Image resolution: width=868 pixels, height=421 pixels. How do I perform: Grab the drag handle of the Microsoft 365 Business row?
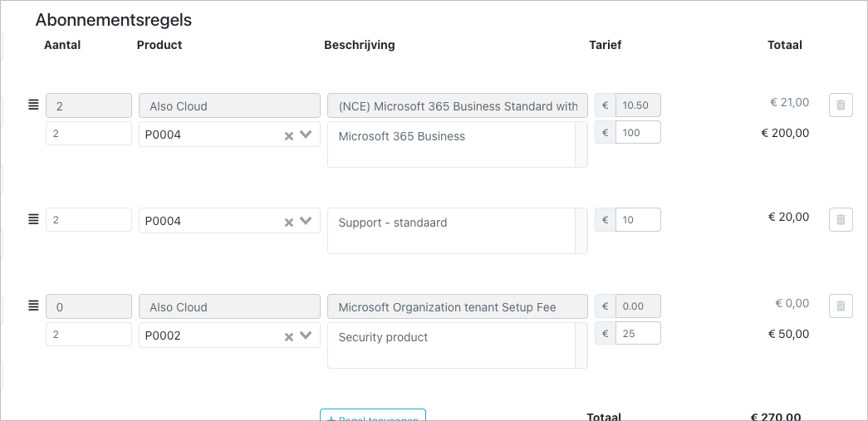[33, 105]
